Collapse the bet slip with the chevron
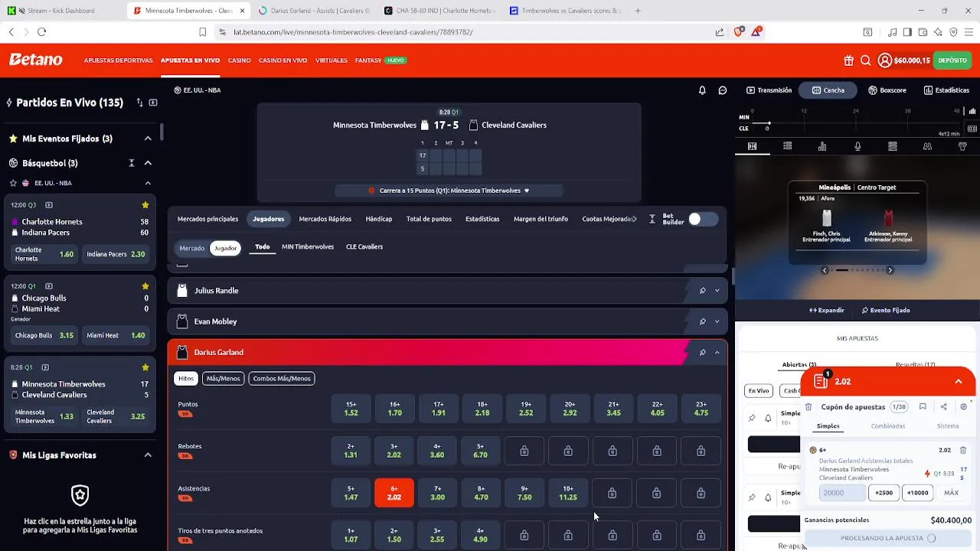The height and width of the screenshot is (551, 980). point(958,382)
